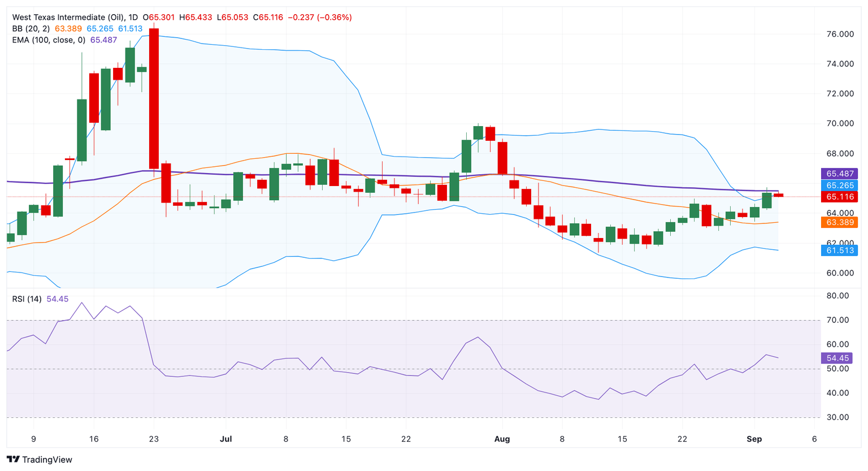Click the 70.00 level on RSI axis
868x471 pixels.
point(837,320)
